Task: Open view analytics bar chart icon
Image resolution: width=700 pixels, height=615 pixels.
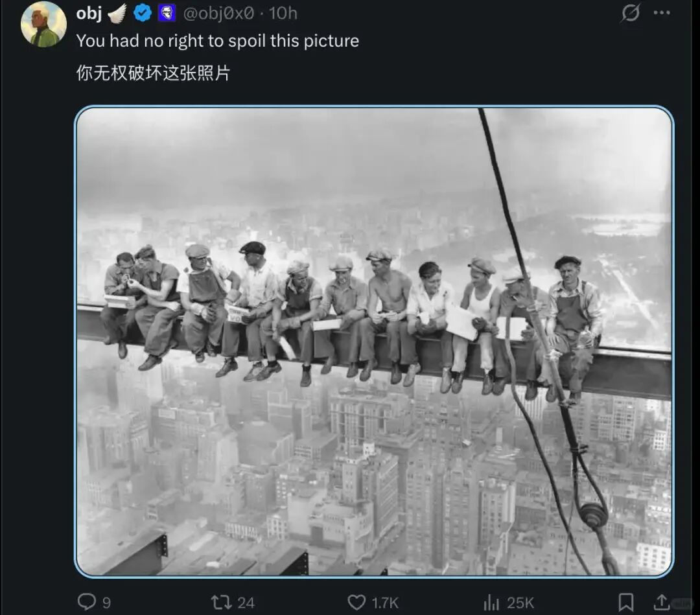Action: pos(493,602)
